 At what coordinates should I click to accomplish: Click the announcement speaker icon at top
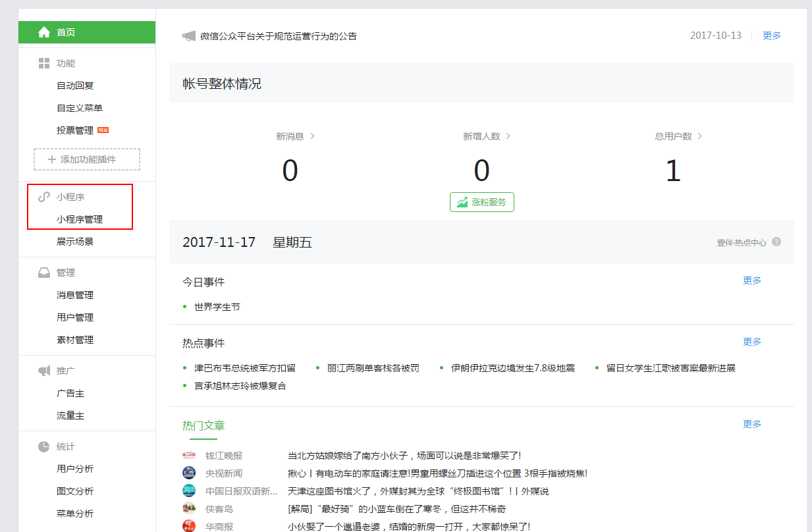pos(189,36)
